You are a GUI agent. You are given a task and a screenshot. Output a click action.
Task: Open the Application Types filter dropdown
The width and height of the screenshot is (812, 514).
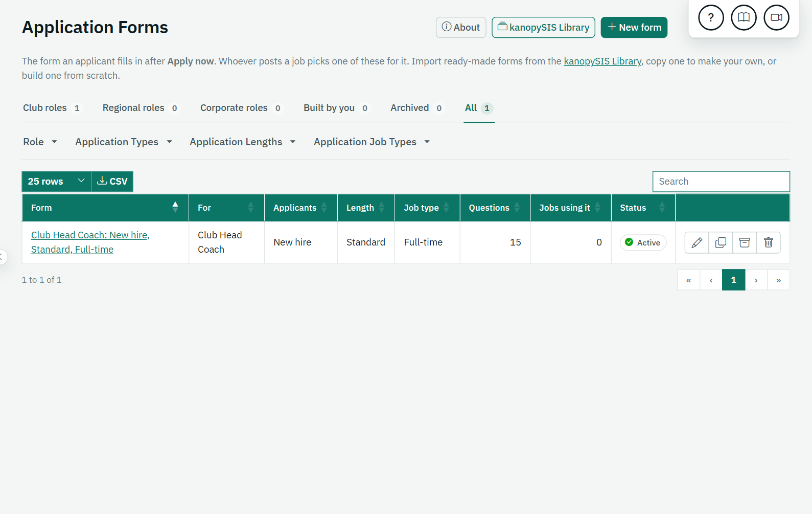[x=124, y=142]
